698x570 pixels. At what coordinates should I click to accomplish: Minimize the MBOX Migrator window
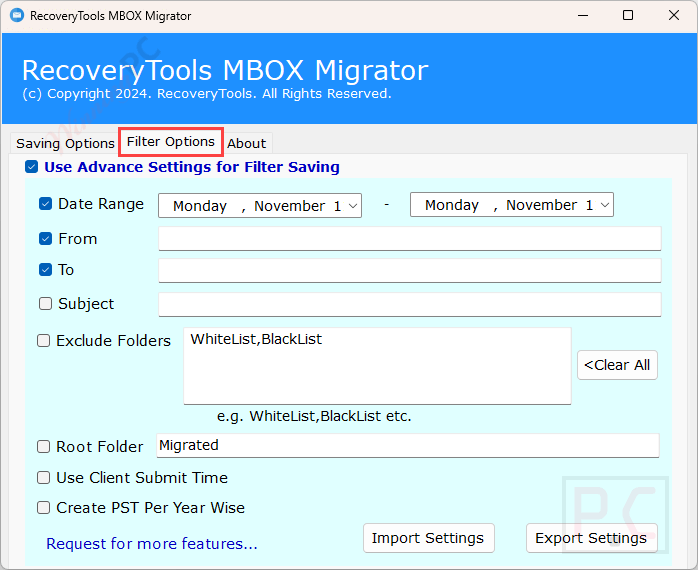click(x=583, y=16)
